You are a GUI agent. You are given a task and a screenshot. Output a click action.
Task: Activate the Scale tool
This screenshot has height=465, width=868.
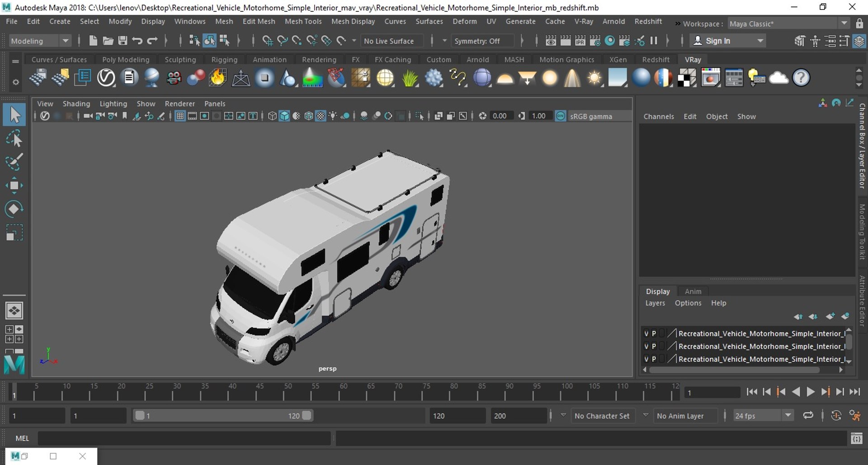tap(14, 232)
